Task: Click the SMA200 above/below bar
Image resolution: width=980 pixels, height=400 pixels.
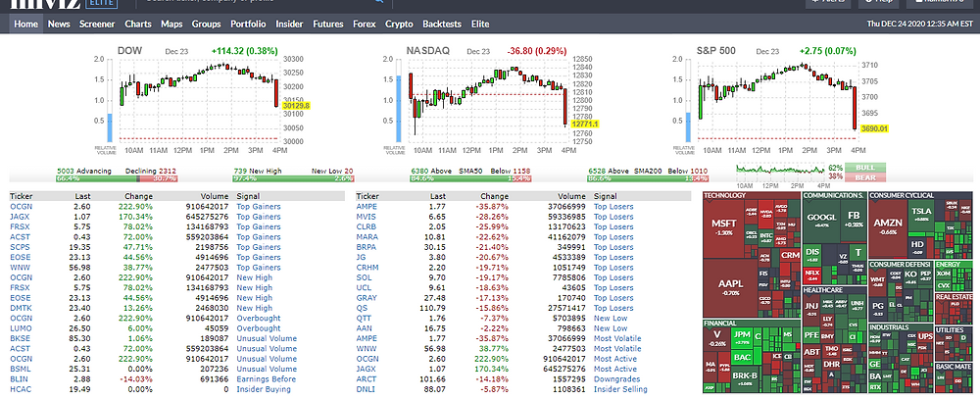Action: (648, 178)
